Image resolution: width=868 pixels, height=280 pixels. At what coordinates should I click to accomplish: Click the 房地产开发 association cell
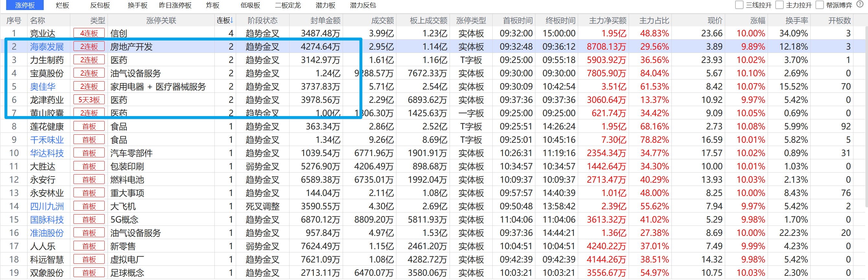131,46
